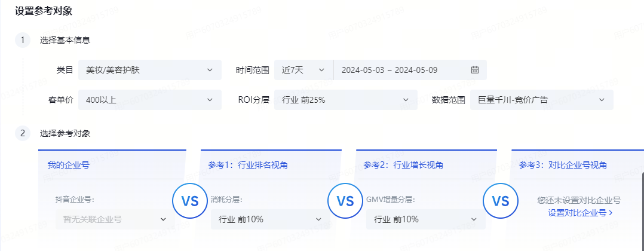This screenshot has width=644, height=251.
Task: Expand the 抖音企业号 dropdown 暂无关联企业号
Action: [x=115, y=219]
